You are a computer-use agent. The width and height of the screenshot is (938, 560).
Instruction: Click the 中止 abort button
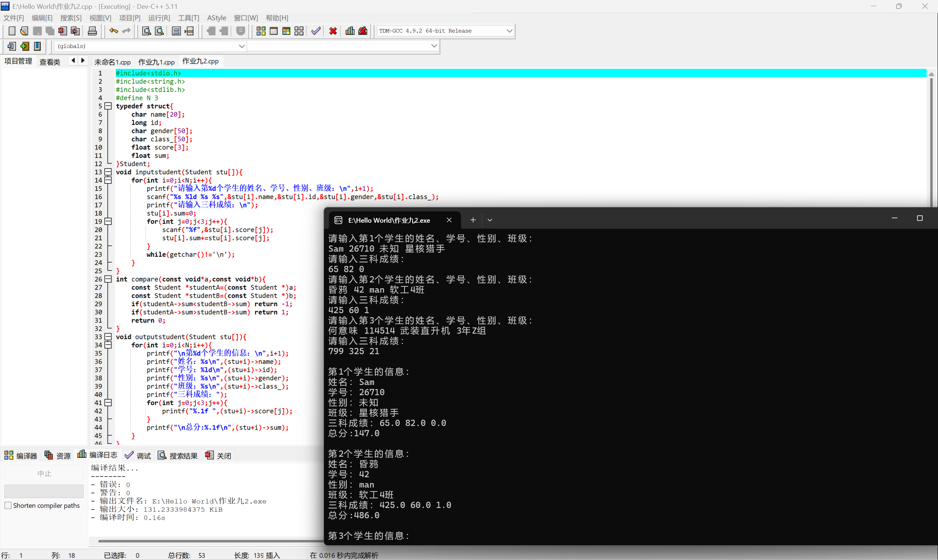[x=44, y=473]
